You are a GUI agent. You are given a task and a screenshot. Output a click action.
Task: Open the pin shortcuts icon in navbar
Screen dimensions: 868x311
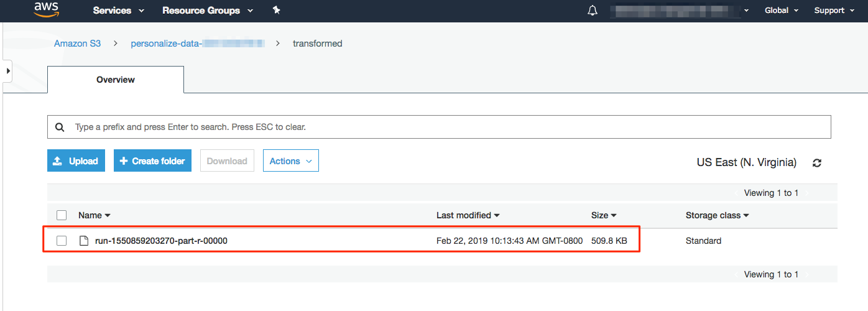276,11
